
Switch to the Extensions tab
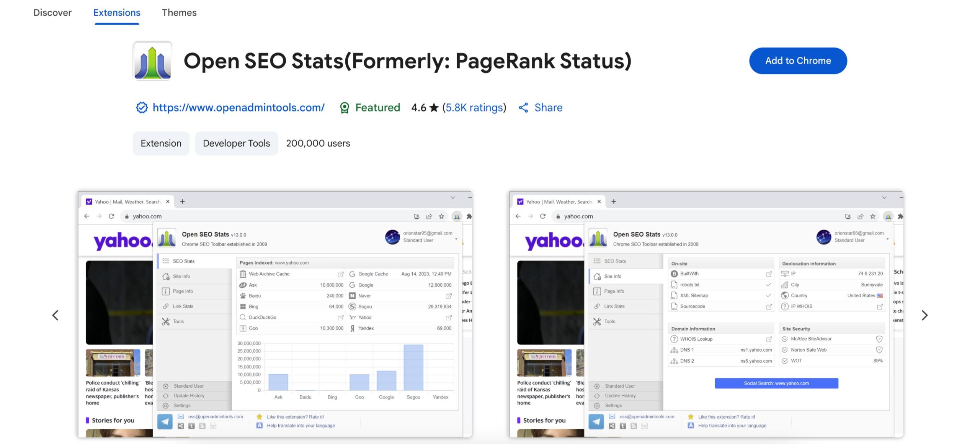coord(117,13)
